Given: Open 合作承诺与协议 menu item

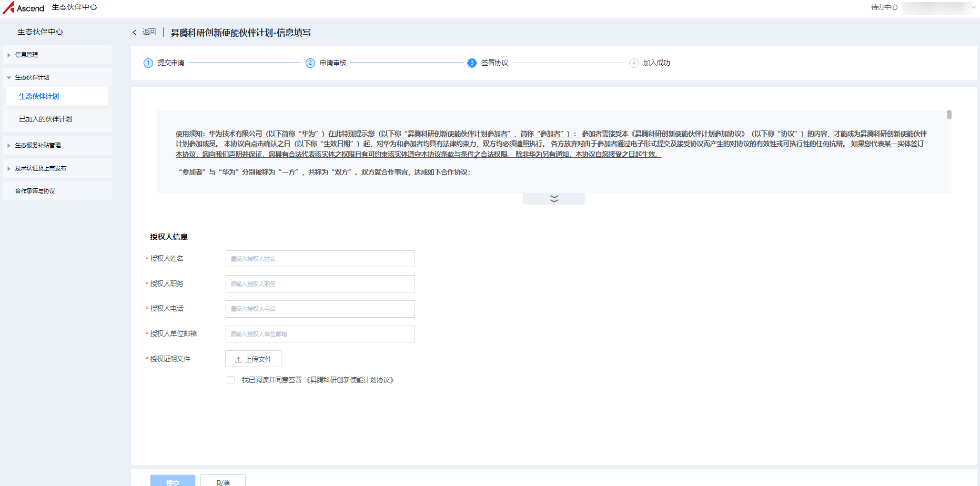Looking at the screenshot, I should (x=57, y=191).
